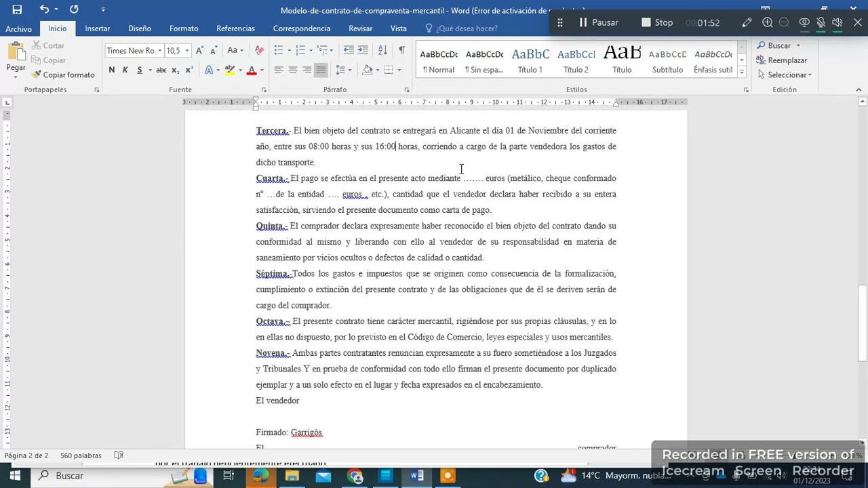
Task: Open the change case (Aa) dropdown
Action: [235, 51]
